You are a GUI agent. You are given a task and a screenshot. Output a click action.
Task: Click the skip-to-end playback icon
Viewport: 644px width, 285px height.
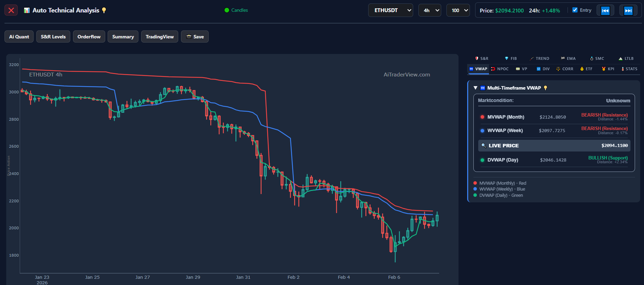[628, 11]
